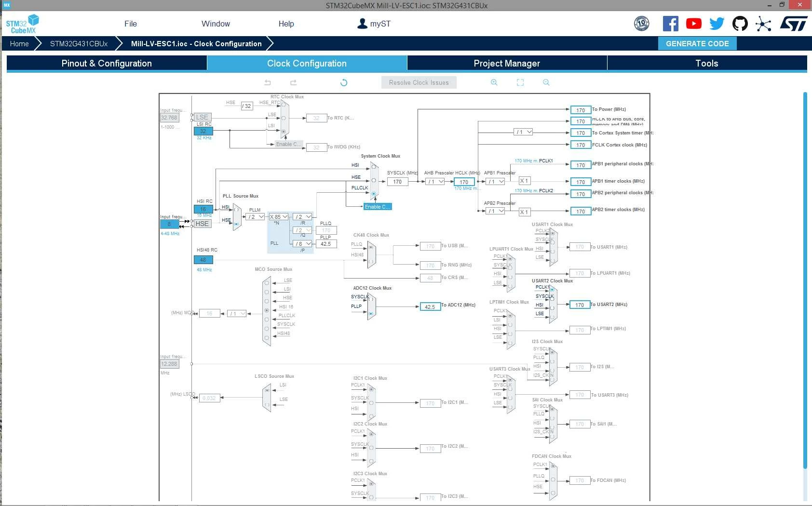Open the File menu
This screenshot has height=506, width=812.
[131, 24]
